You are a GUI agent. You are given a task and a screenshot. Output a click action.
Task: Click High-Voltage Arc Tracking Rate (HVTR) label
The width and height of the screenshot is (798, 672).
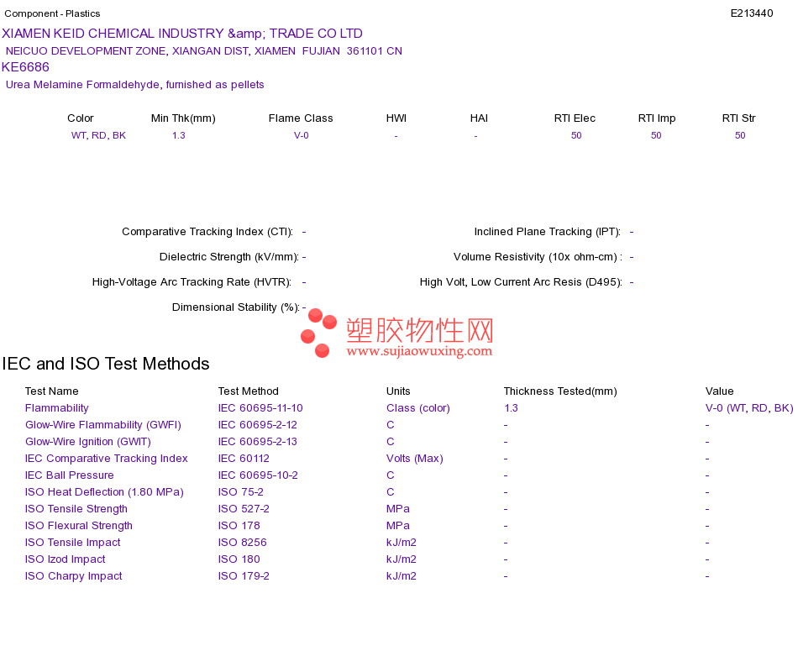click(x=192, y=282)
